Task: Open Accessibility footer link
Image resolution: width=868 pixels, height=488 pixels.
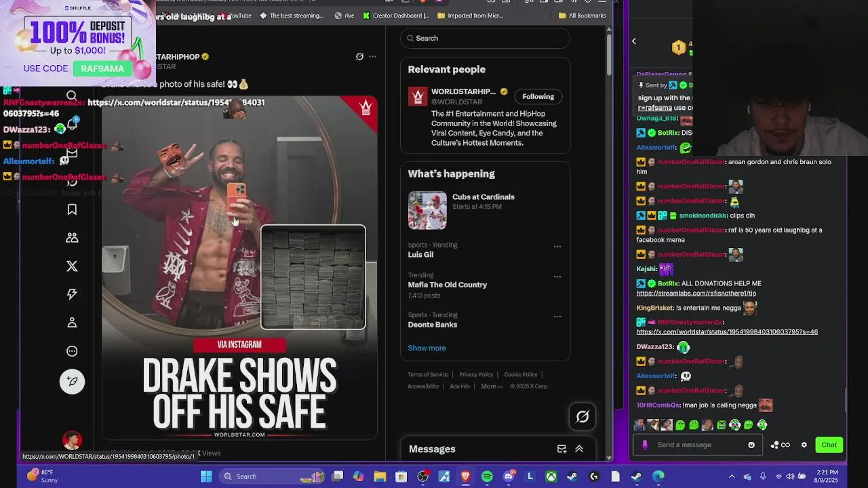Action: point(423,386)
